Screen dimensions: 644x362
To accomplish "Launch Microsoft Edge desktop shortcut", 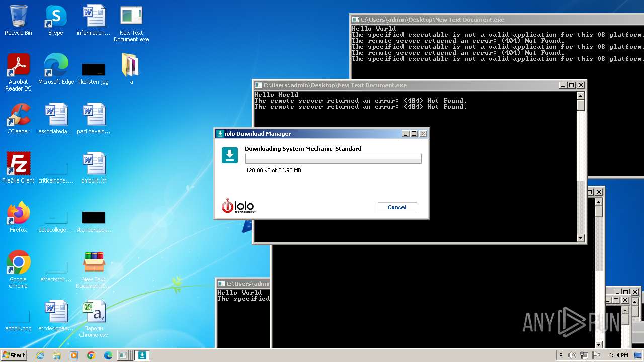I will tap(56, 69).
